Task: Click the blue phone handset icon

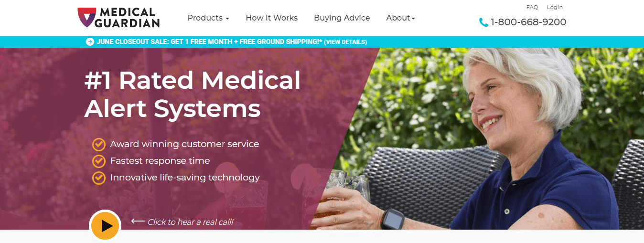Action: [x=483, y=22]
